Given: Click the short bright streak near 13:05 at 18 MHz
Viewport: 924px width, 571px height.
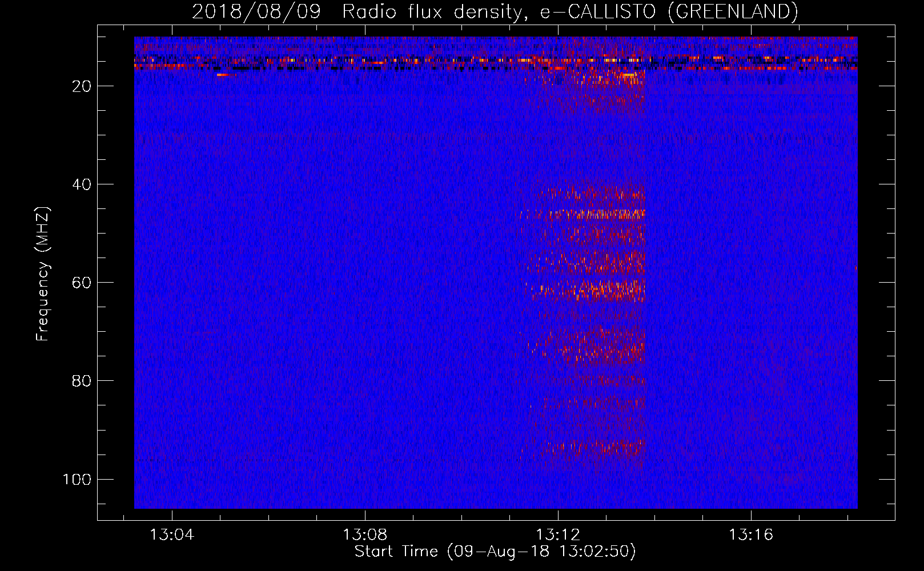Looking at the screenshot, I should coord(226,74).
